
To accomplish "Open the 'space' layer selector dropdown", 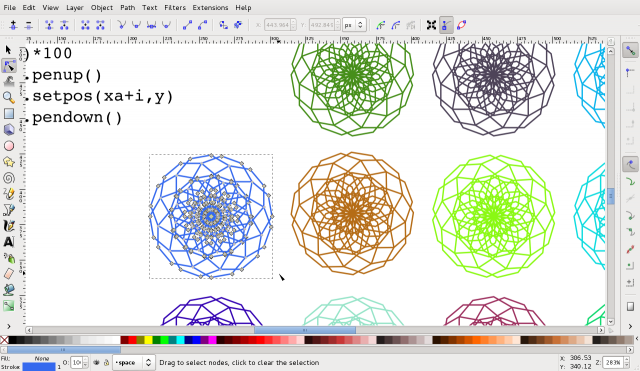I will point(133,362).
